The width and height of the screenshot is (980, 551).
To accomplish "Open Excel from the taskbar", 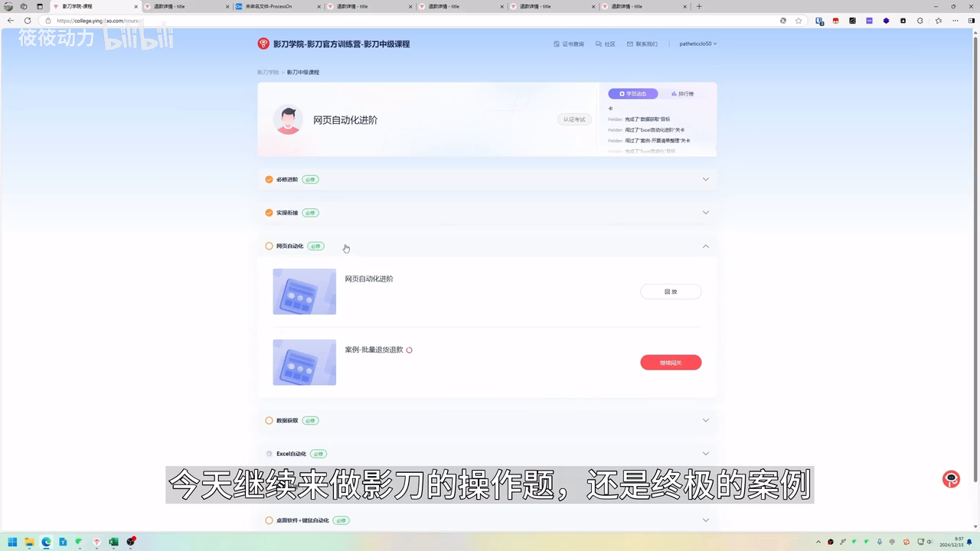I will pyautogui.click(x=113, y=542).
